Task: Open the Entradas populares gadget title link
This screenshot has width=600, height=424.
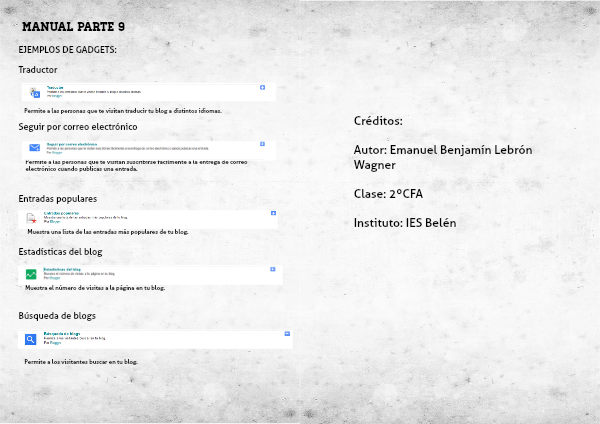Action: coord(62,212)
